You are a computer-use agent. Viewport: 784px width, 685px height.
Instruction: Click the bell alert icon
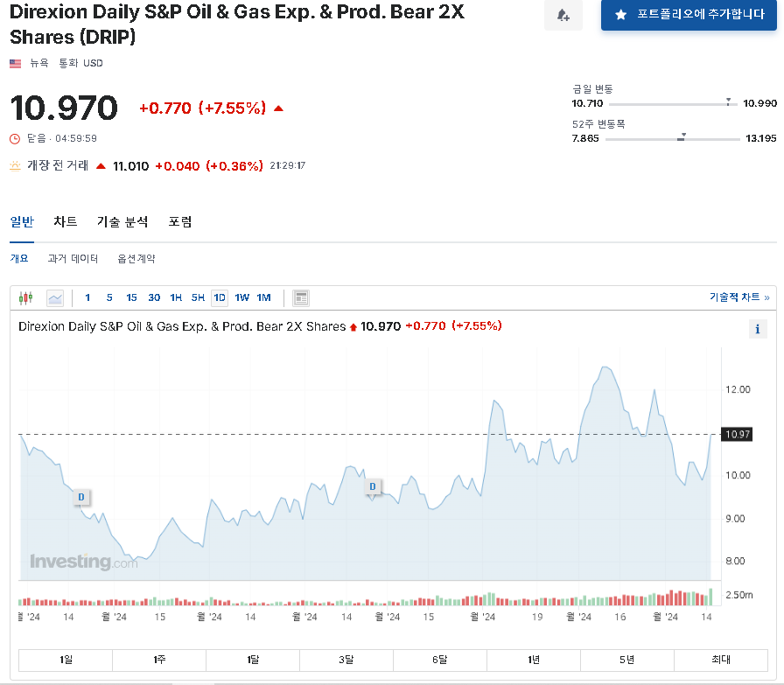[563, 15]
